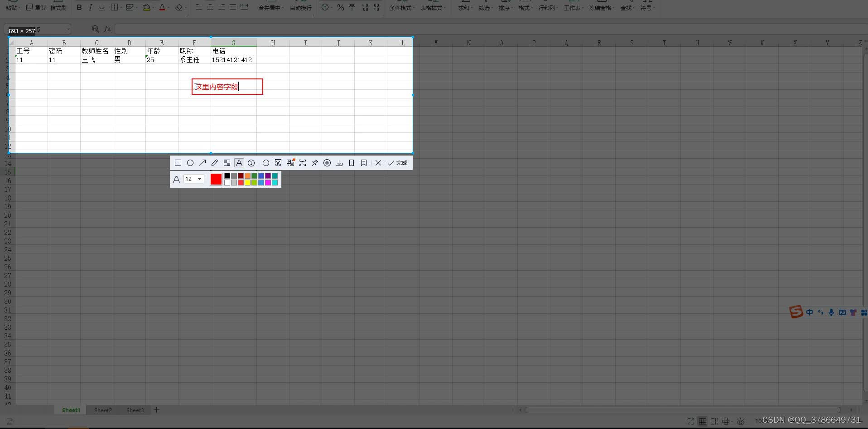Open the screenshot translate tool
The height and width of the screenshot is (429, 868).
290,163
